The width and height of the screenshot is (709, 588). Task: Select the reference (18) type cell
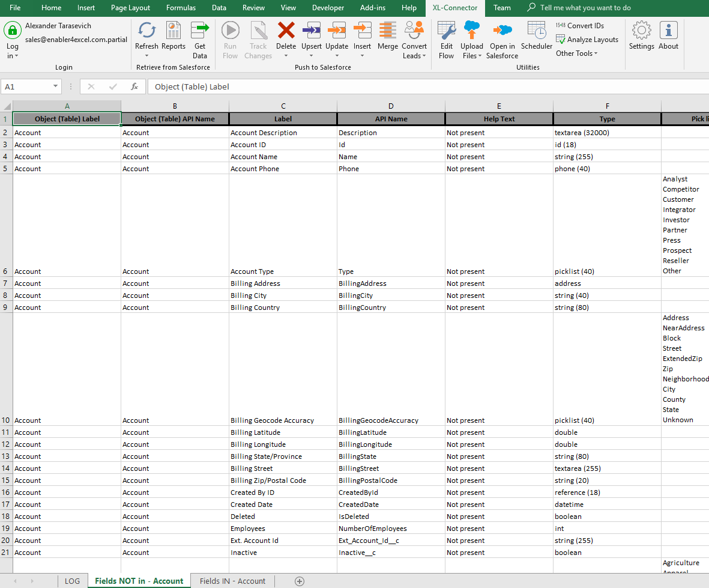point(608,493)
